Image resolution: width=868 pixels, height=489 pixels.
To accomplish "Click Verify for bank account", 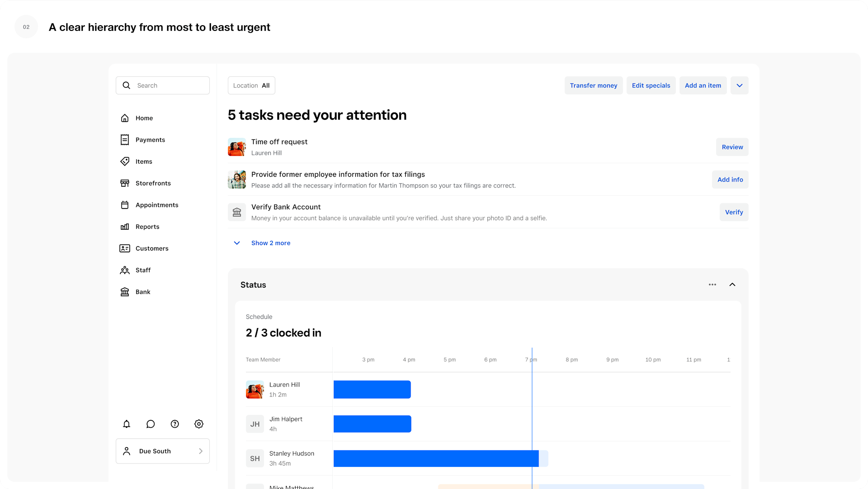I will [734, 212].
